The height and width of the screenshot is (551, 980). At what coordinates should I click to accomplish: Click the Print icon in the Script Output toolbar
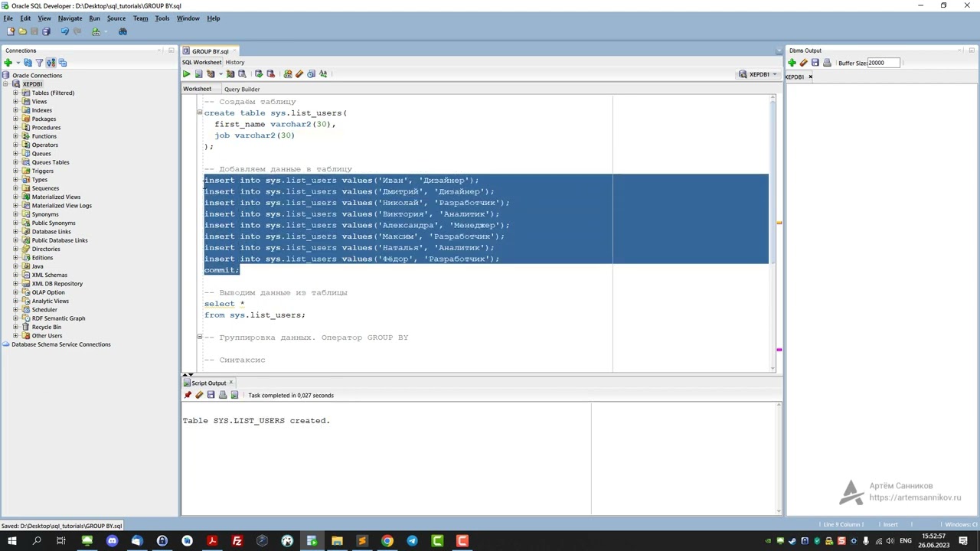pyautogui.click(x=223, y=395)
